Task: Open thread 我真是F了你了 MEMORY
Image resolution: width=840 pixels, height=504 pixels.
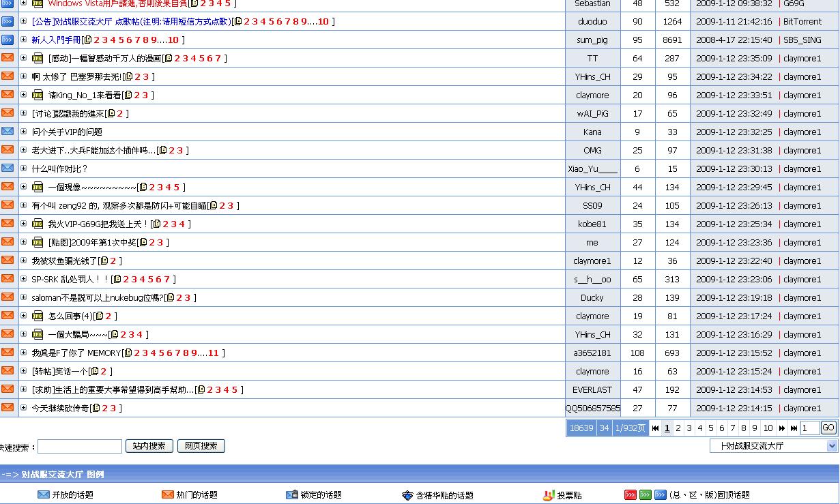Action: (x=76, y=353)
